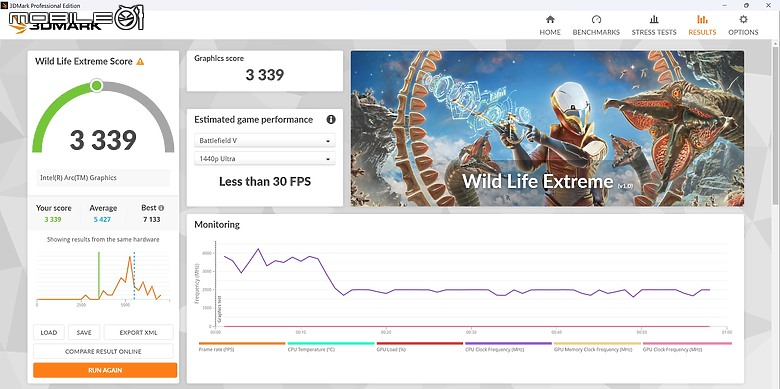Open the Stress Tests tab
The height and width of the screenshot is (389, 780).
point(654,25)
